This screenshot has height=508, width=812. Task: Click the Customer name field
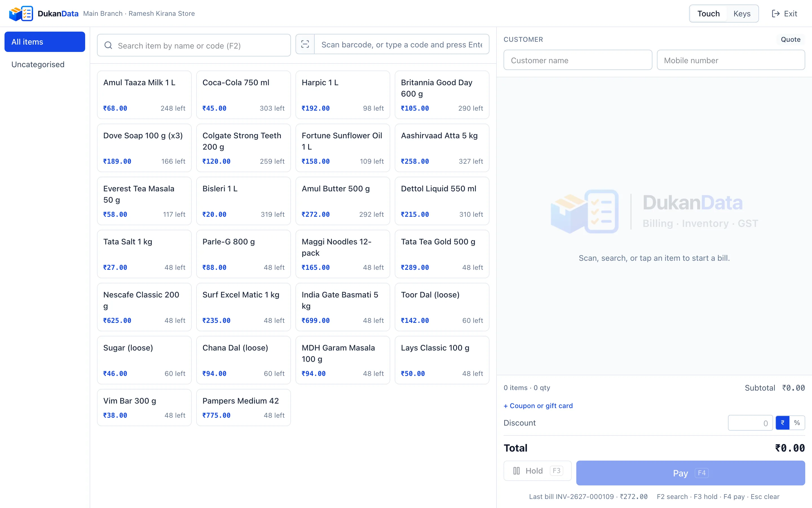pyautogui.click(x=577, y=60)
